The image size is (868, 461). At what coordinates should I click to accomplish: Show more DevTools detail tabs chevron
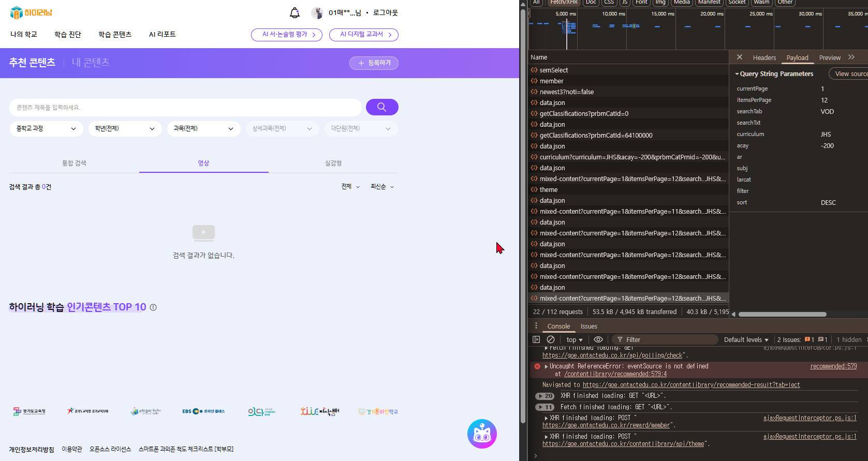(851, 57)
